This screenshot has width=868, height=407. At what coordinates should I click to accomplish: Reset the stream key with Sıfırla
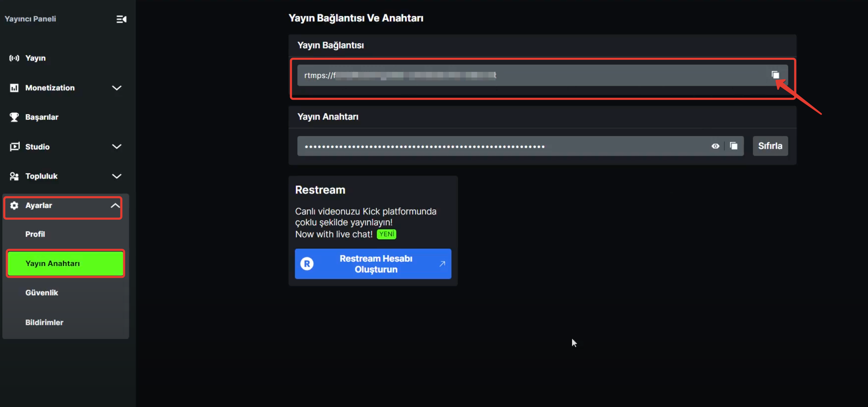(770, 146)
